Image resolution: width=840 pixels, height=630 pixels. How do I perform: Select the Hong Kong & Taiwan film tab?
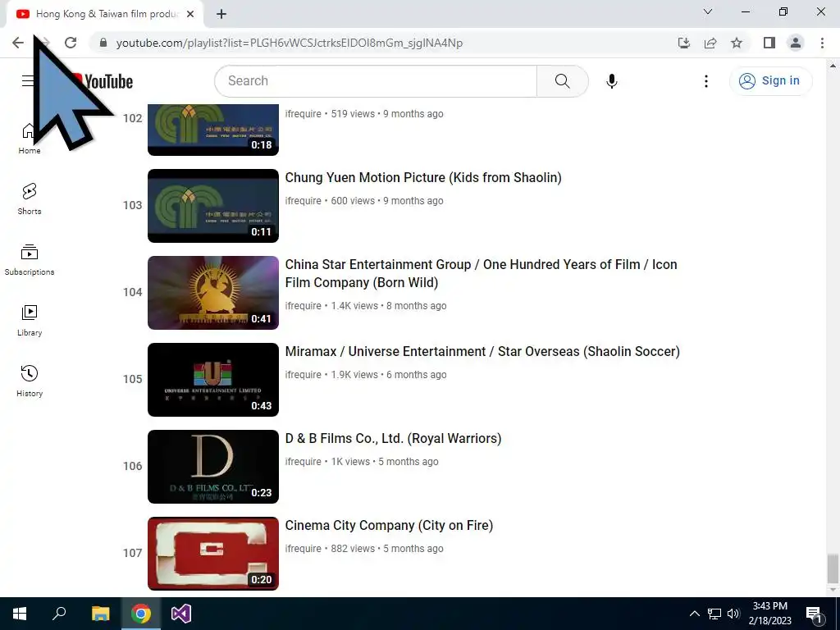coord(105,15)
